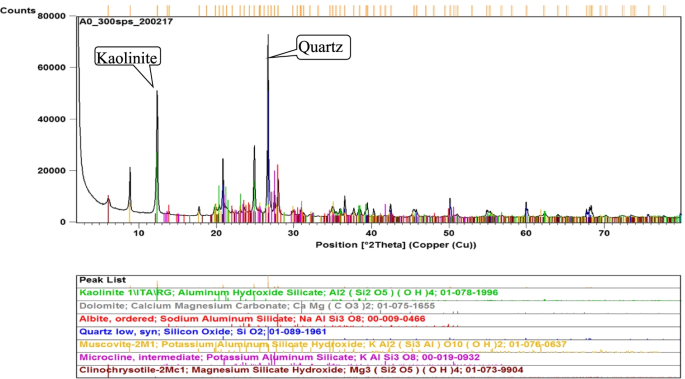Select the Quartz low, syn row

pyautogui.click(x=379, y=333)
